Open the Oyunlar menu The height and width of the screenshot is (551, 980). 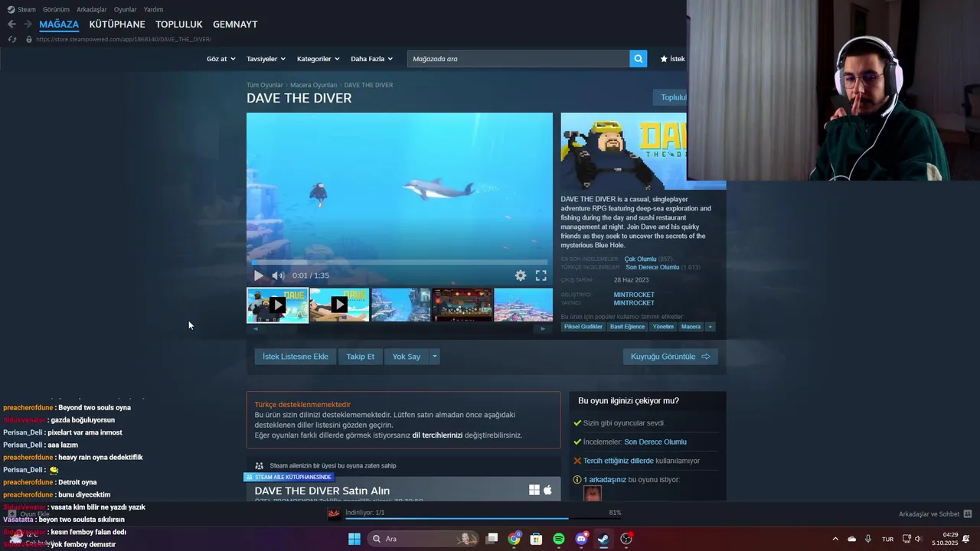[x=126, y=9]
